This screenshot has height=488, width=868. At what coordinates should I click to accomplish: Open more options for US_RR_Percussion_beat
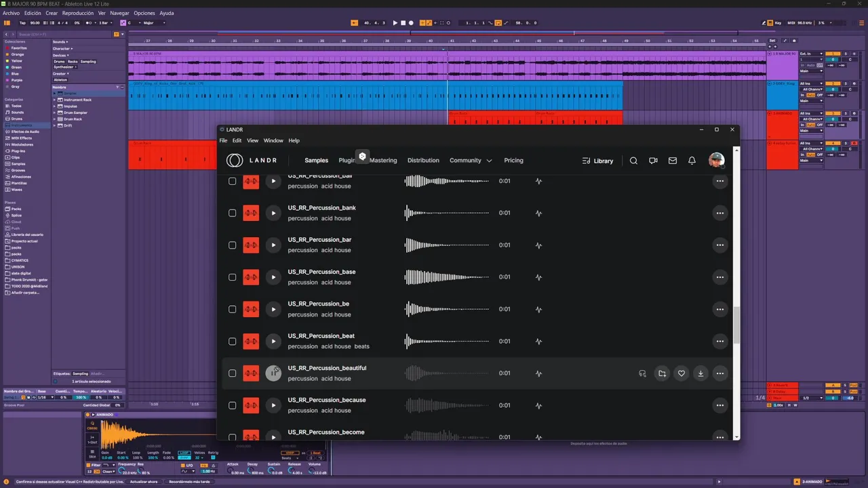pos(720,341)
